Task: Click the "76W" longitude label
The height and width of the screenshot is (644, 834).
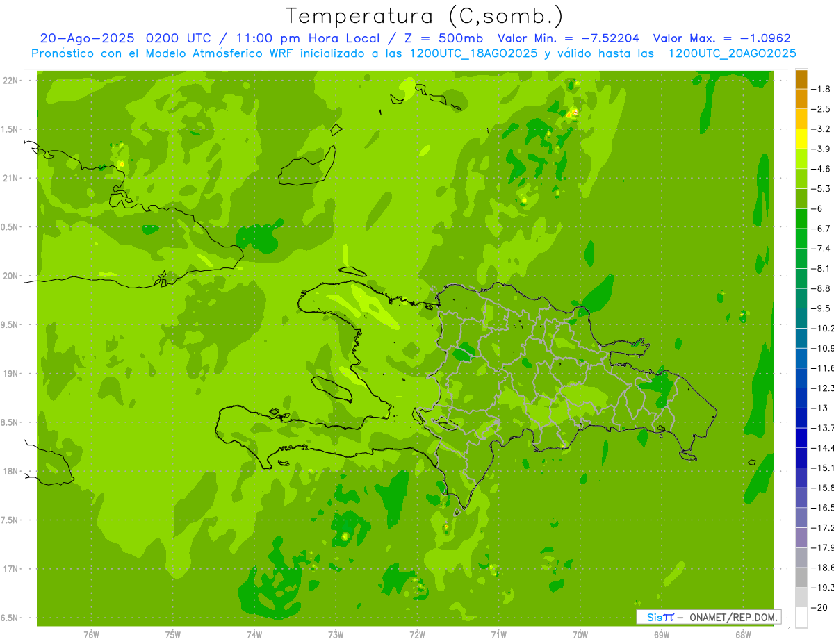Action: pos(91,635)
